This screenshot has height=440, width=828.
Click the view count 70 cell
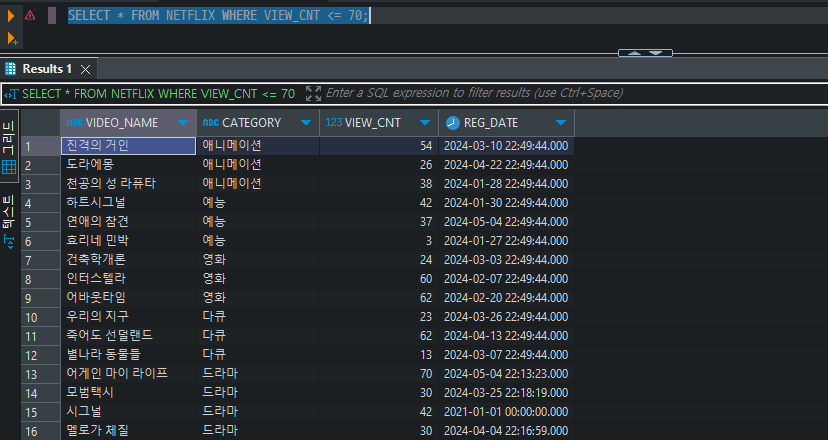coord(379,374)
